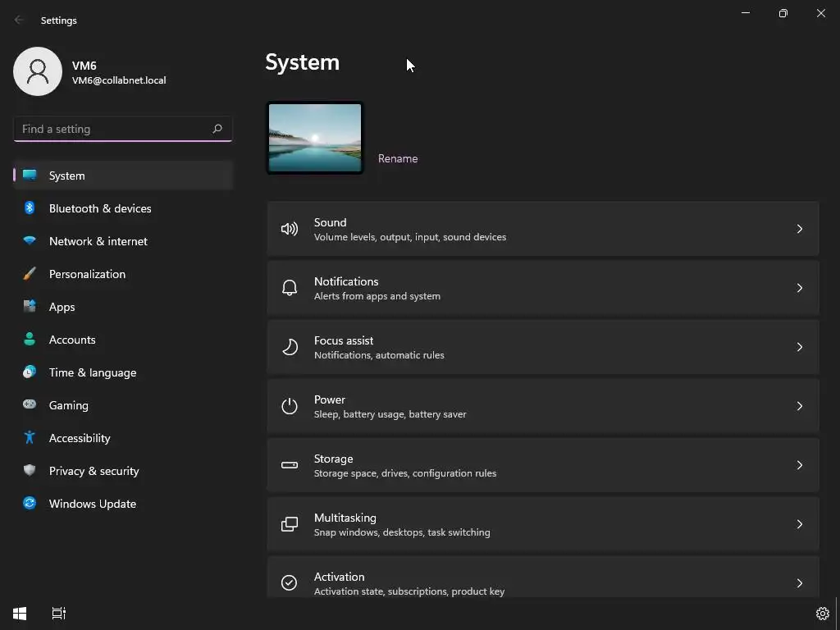Open the Multitasking chevron arrow

coord(800,524)
